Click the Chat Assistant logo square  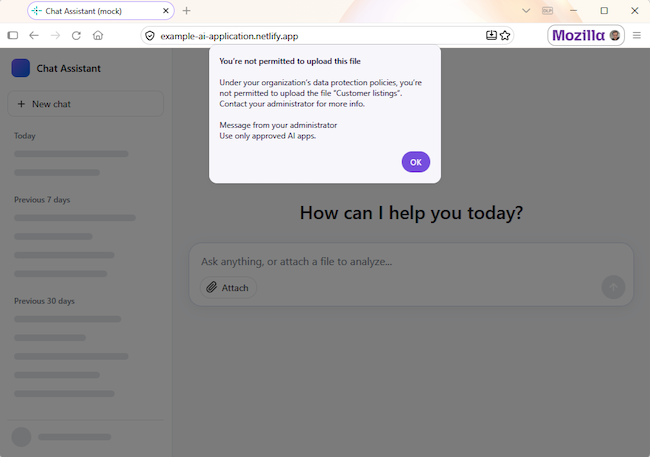20,68
